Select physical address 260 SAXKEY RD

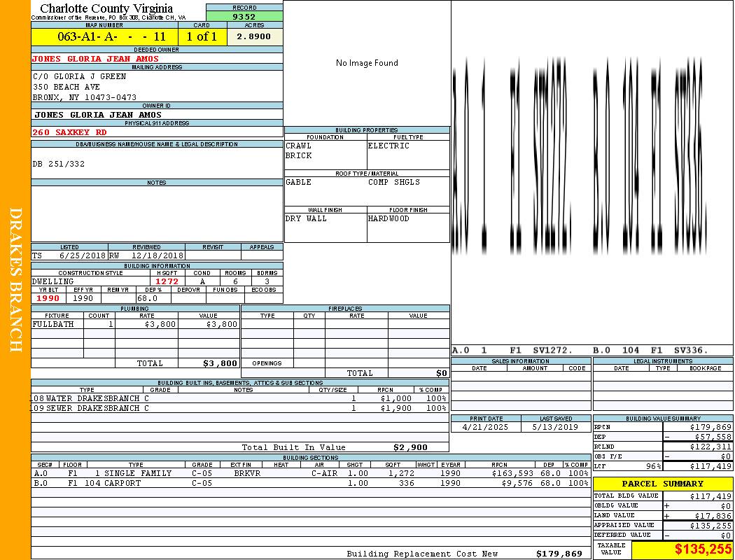click(69, 132)
